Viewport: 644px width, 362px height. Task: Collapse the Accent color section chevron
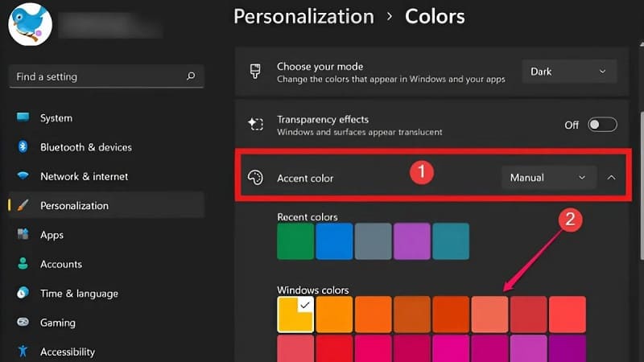[x=611, y=177]
